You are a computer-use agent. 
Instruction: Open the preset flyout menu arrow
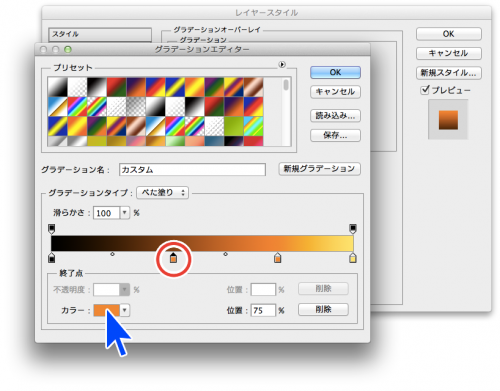click(282, 64)
